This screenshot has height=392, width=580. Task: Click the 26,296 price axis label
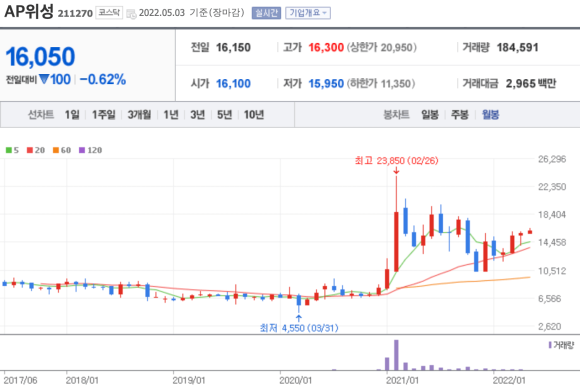tap(552, 159)
